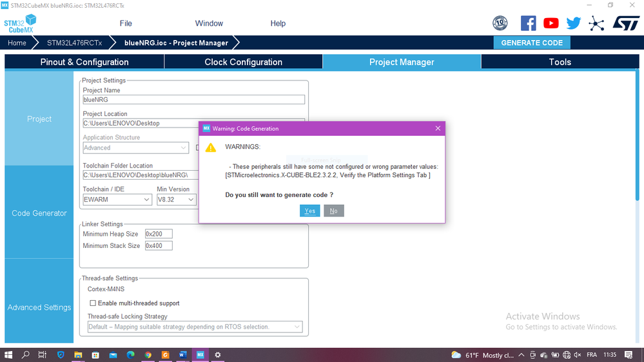Open the Advanced Settings side tab
Viewport: 644px width, 362px height.
click(x=39, y=307)
